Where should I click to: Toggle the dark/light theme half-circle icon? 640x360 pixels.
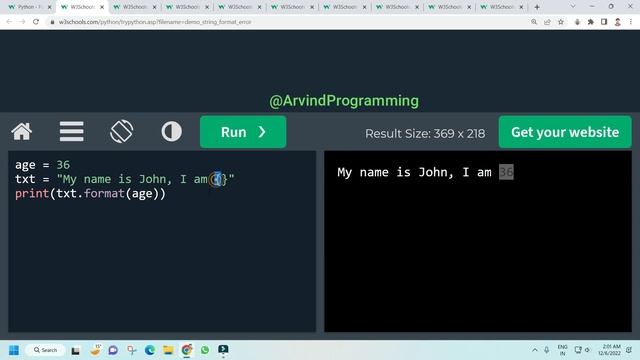pyautogui.click(x=171, y=132)
